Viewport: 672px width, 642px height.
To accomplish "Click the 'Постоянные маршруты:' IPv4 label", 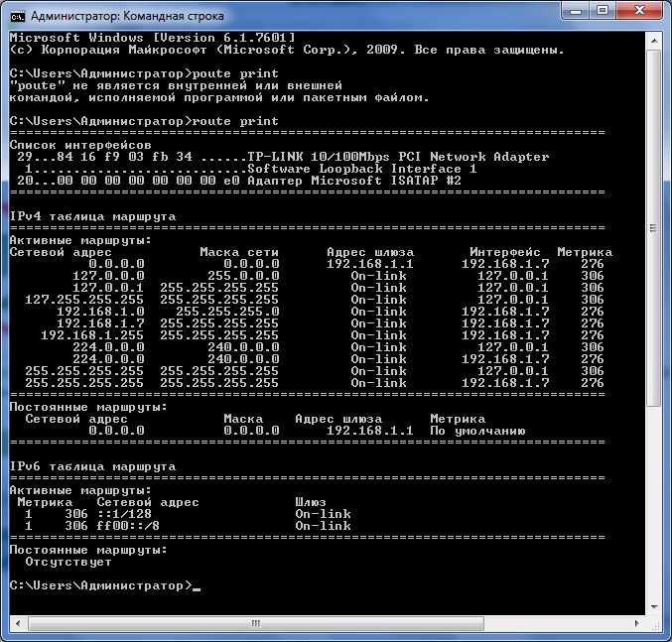I will [88, 407].
